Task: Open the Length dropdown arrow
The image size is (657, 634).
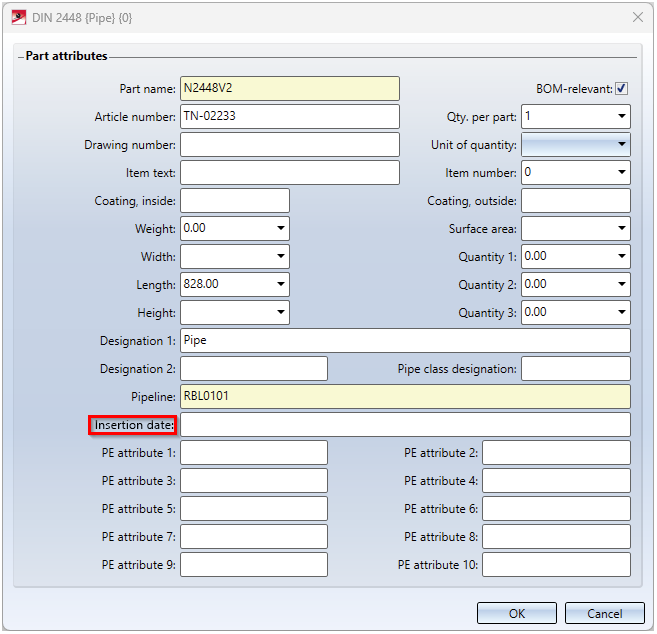Action: point(281,284)
